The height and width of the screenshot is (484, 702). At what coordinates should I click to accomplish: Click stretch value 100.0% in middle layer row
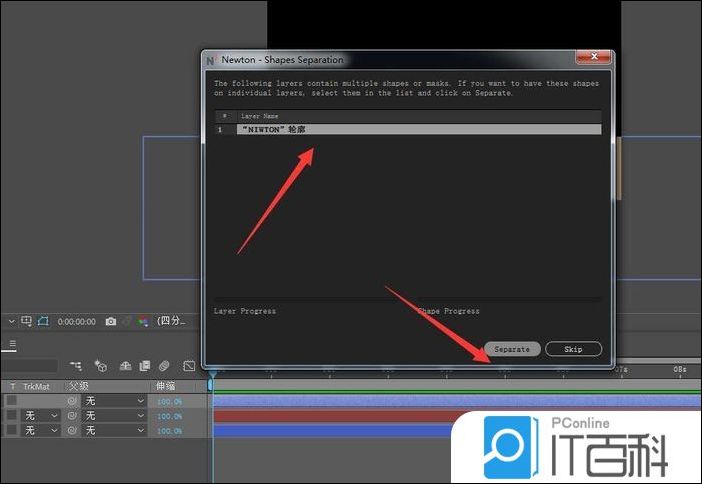pos(170,416)
